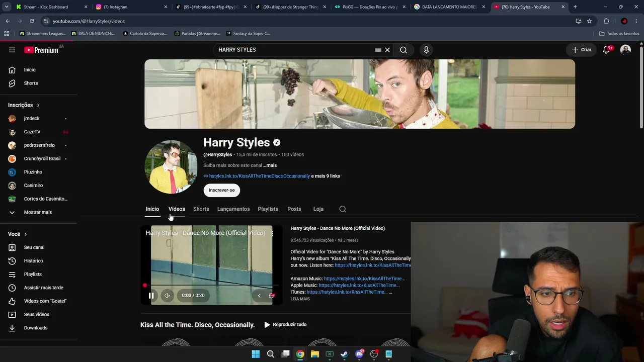Open the featured video's three-dot menu

[x=272, y=233]
